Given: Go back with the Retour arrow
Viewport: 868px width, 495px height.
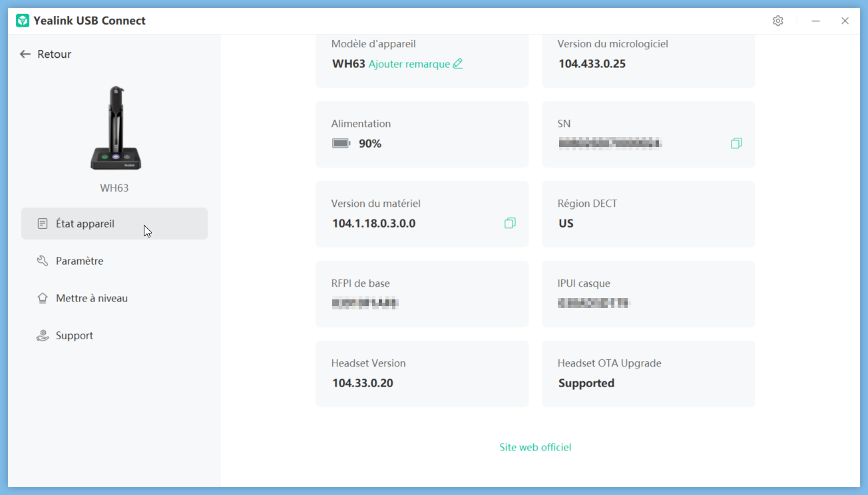Looking at the screenshot, I should (x=25, y=54).
